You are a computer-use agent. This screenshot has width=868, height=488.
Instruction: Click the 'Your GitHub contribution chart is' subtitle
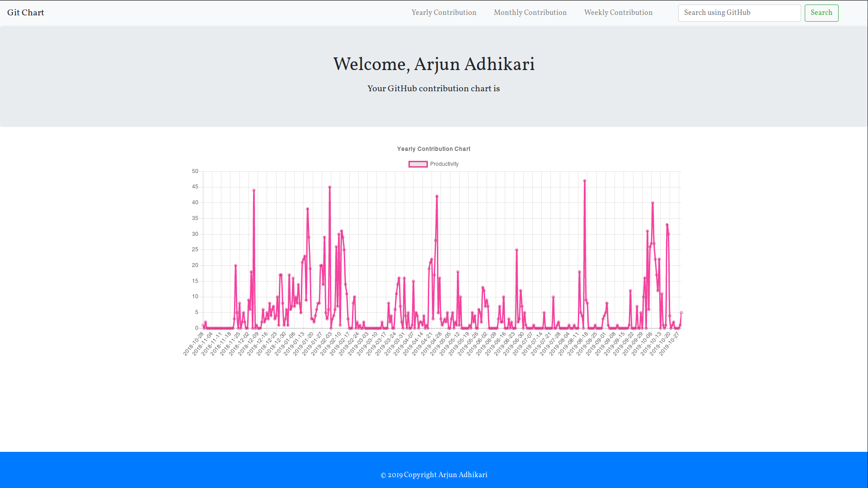tap(434, 89)
